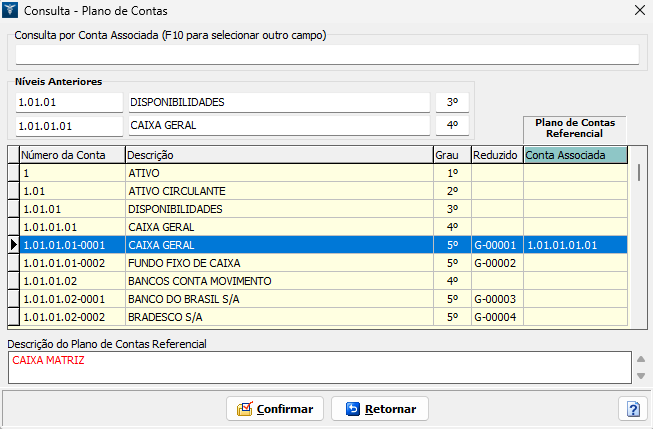Click the Confirmar button
Image resolution: width=653 pixels, height=429 pixels.
[x=276, y=409]
